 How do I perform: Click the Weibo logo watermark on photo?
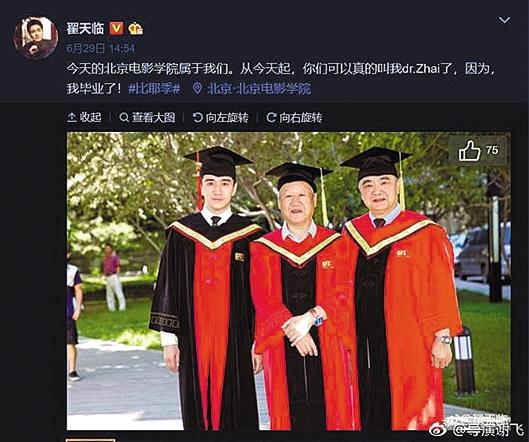coord(439,430)
